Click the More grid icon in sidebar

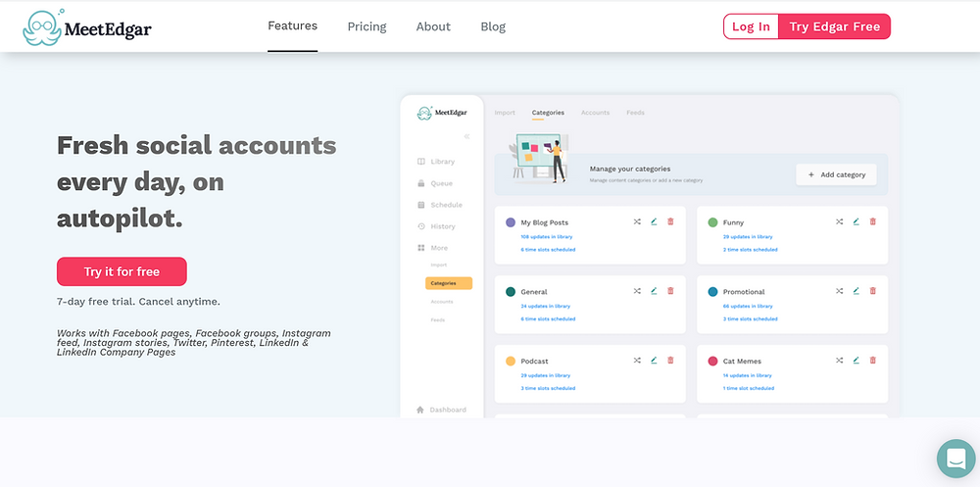coord(421,248)
